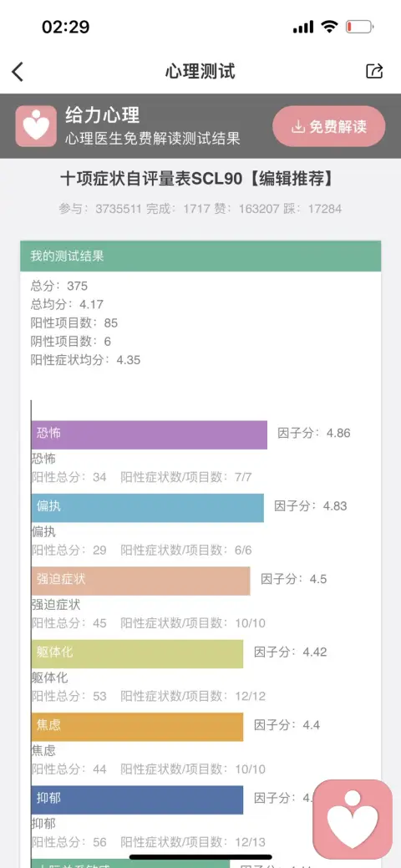Tap the battery indicator in status bar

point(359,27)
